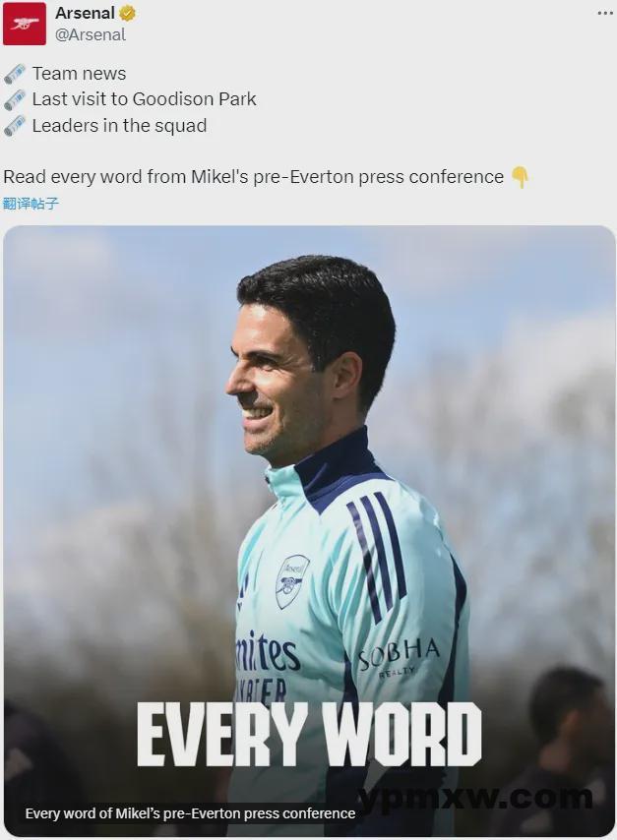This screenshot has width=617, height=840.
Task: Open the Arsenal profile avatar
Action: tap(25, 24)
